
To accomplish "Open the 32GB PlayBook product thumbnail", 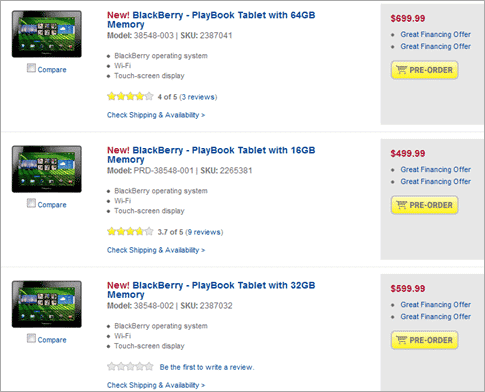I will click(47, 304).
